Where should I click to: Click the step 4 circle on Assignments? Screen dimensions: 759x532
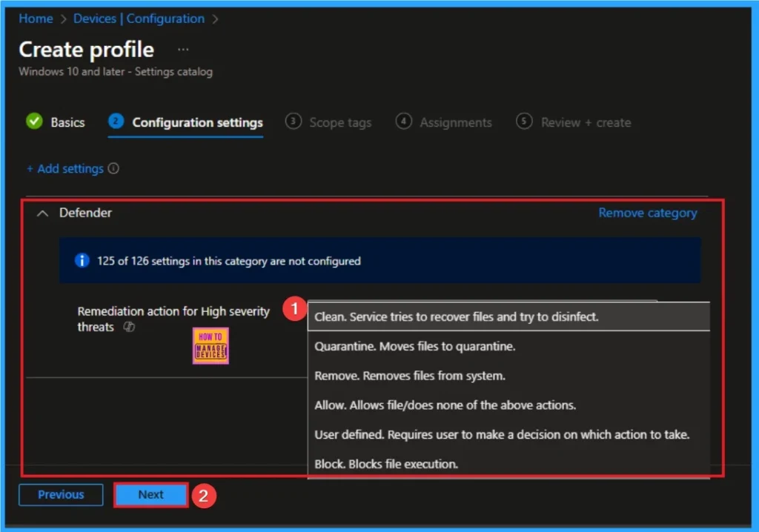pyautogui.click(x=404, y=122)
